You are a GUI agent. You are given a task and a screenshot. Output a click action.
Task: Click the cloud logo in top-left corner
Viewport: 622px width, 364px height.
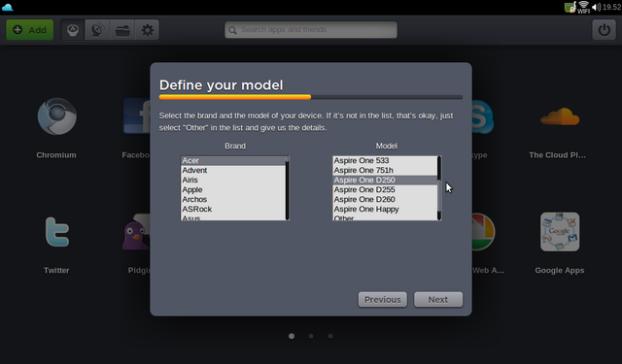(8, 7)
